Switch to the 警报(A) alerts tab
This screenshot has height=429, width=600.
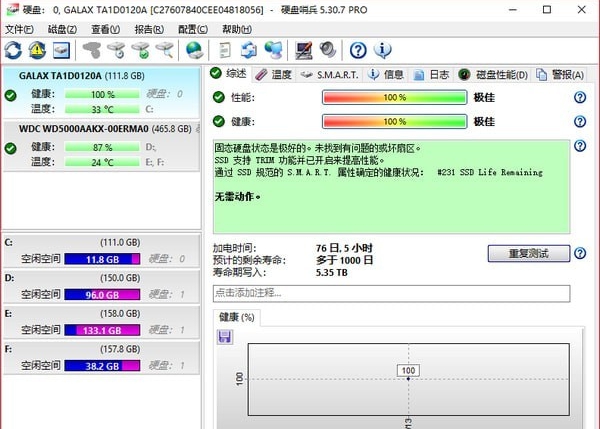click(x=560, y=74)
